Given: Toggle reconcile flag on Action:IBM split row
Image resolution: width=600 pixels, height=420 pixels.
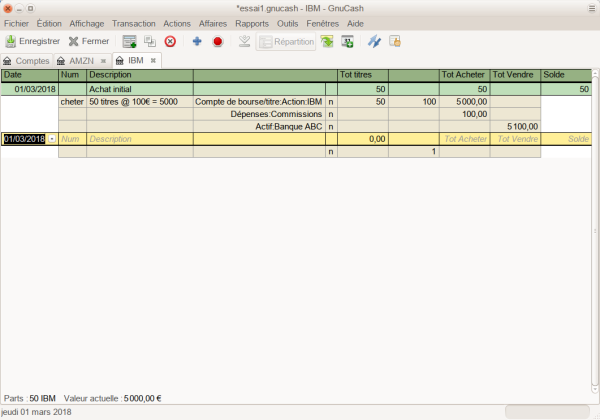Looking at the screenshot, I should (331, 102).
